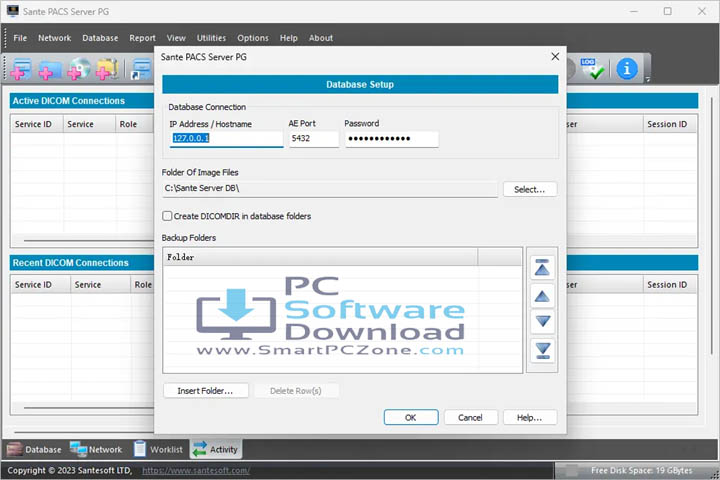Click the toolbar overflow arrow near info icon
The height and width of the screenshot is (480, 720).
tap(647, 79)
